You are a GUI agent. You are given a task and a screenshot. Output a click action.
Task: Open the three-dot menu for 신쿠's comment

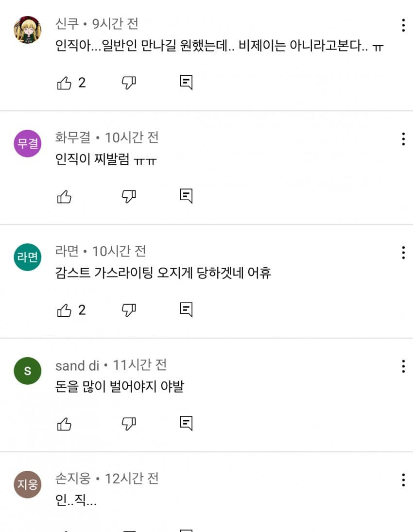[x=403, y=25]
